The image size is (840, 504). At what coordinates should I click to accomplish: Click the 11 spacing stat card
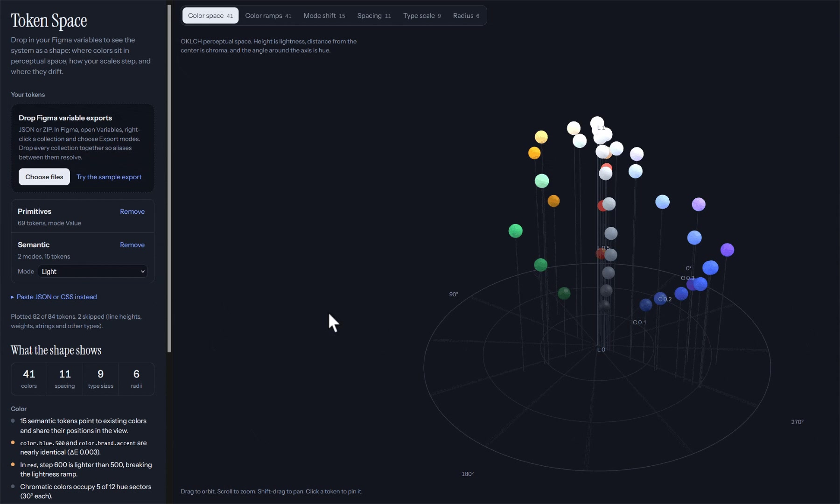[64, 379]
